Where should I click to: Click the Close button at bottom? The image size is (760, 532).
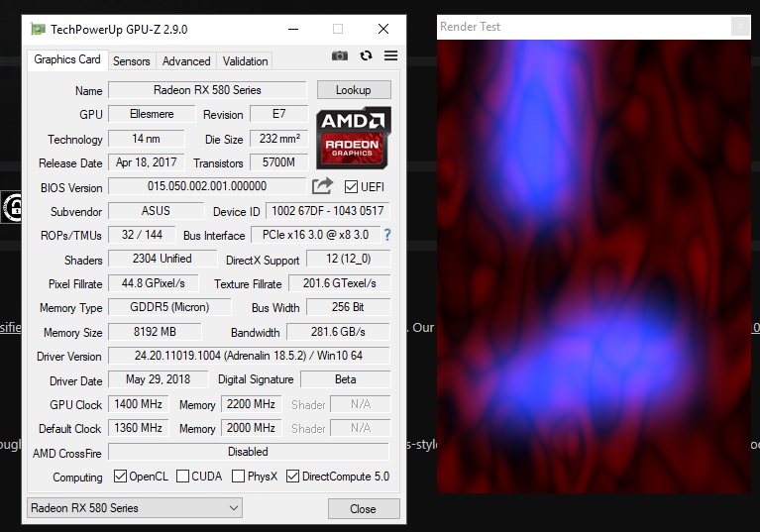[364, 509]
